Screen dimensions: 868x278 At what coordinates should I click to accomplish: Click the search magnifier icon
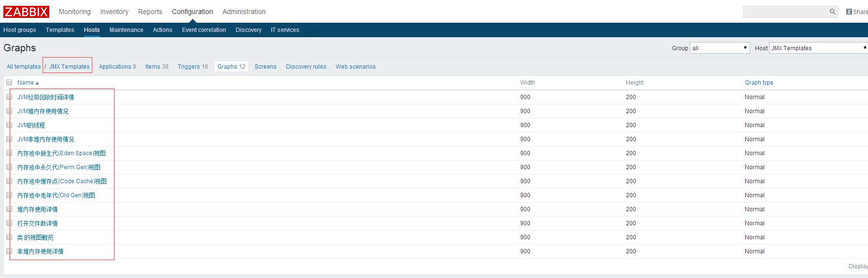(x=833, y=12)
